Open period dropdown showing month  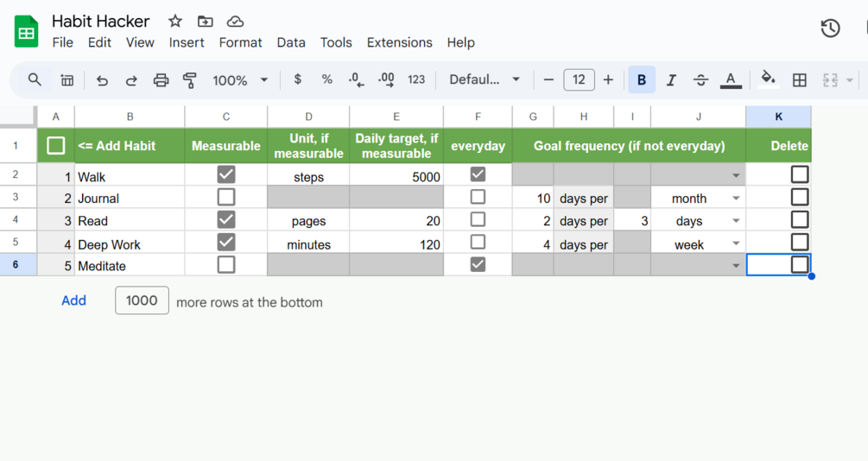736,199
